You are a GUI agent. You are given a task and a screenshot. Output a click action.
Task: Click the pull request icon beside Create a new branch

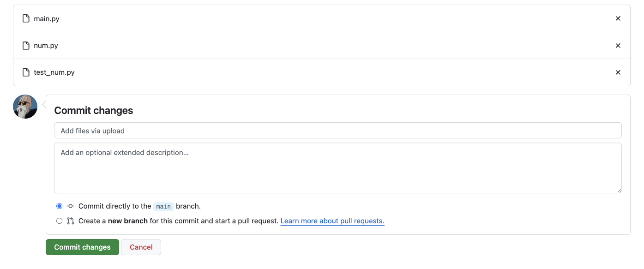click(x=71, y=221)
